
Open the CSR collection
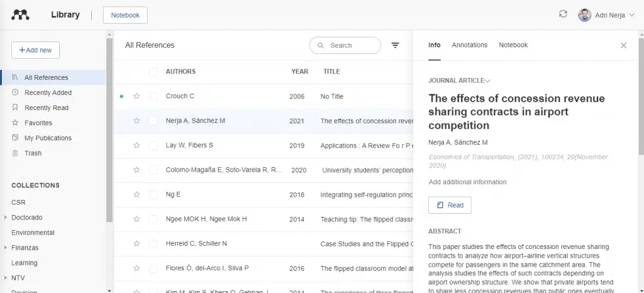click(18, 202)
